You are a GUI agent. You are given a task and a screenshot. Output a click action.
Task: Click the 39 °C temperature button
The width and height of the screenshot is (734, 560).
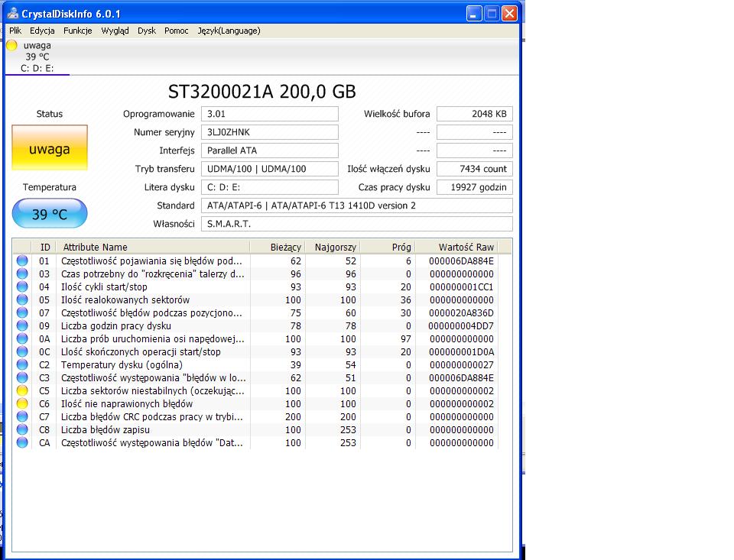point(50,213)
